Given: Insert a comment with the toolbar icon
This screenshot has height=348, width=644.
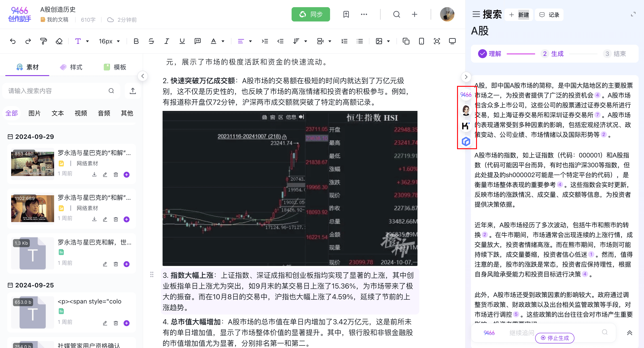Looking at the screenshot, I should click(x=197, y=41).
